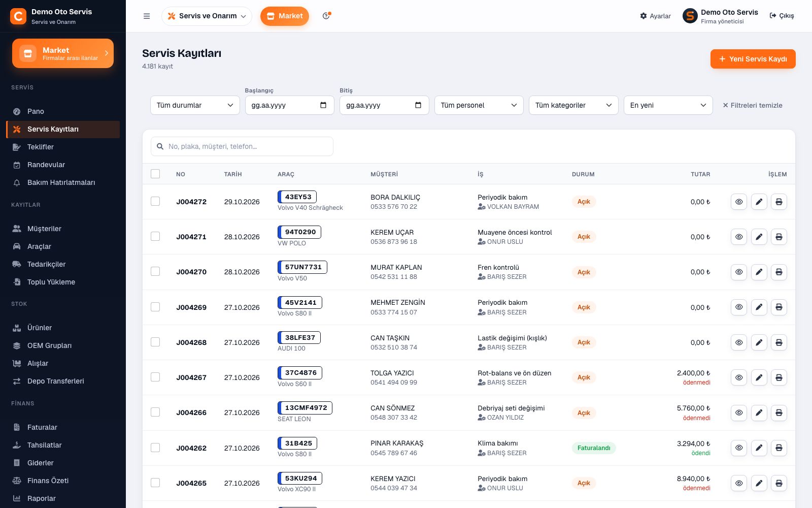Print service record J004265

(x=779, y=483)
